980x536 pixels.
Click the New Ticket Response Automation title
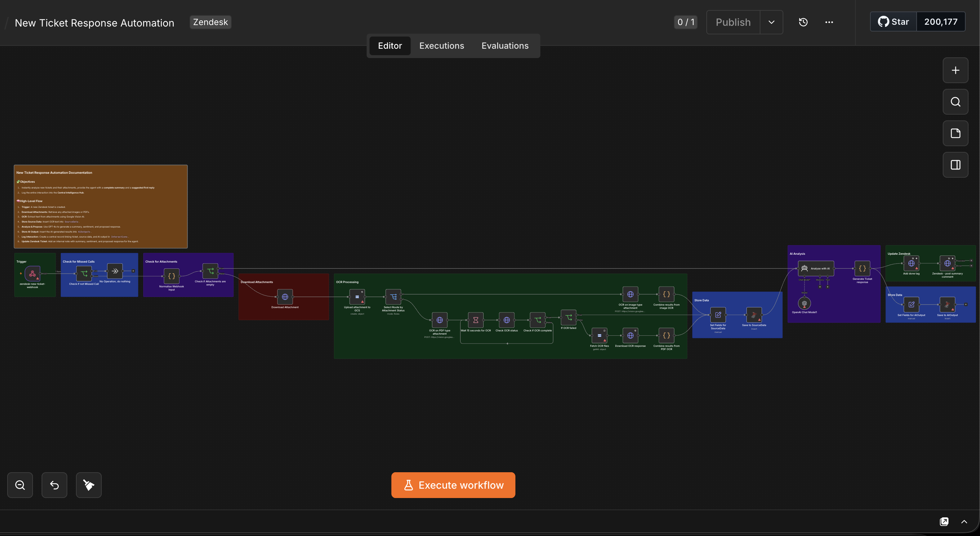point(94,23)
